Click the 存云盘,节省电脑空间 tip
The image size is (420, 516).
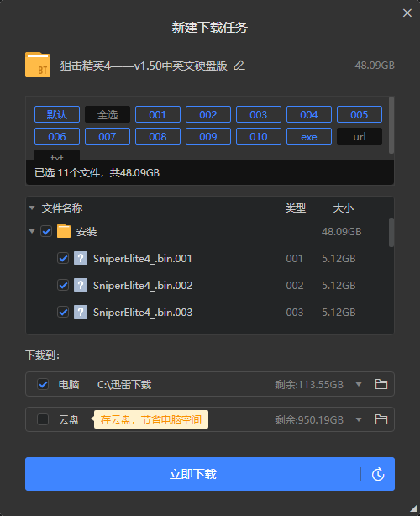point(151,419)
